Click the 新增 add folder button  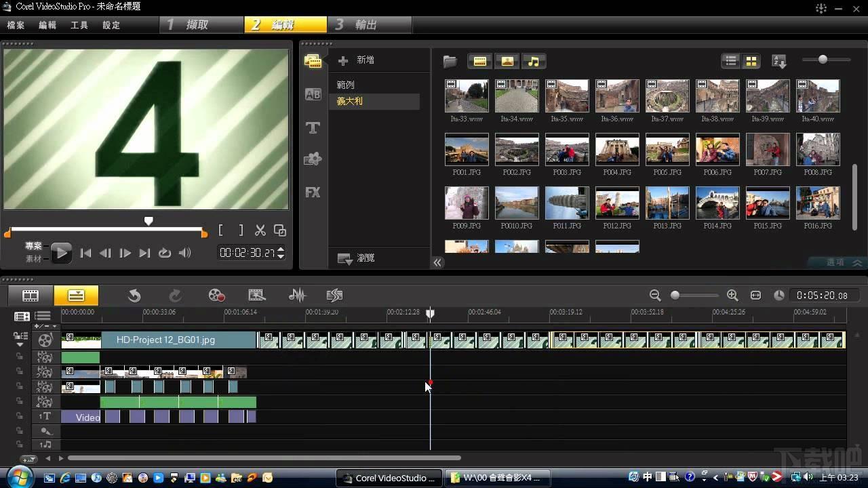pyautogui.click(x=357, y=60)
